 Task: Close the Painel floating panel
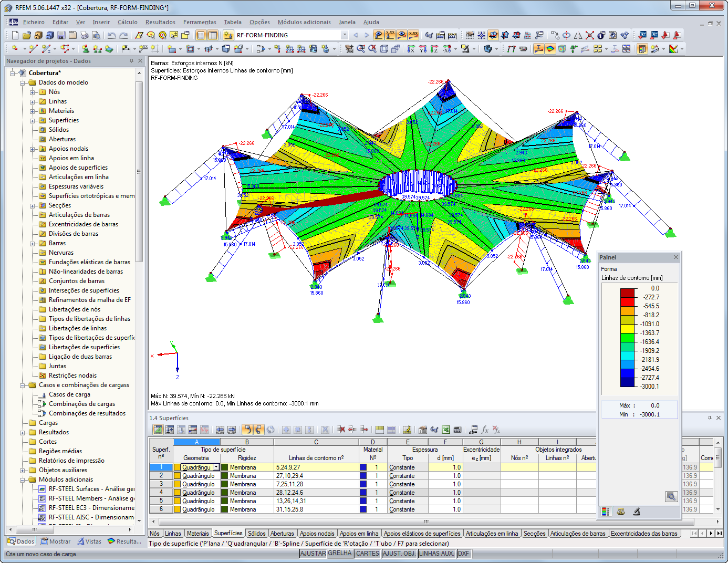pos(676,257)
